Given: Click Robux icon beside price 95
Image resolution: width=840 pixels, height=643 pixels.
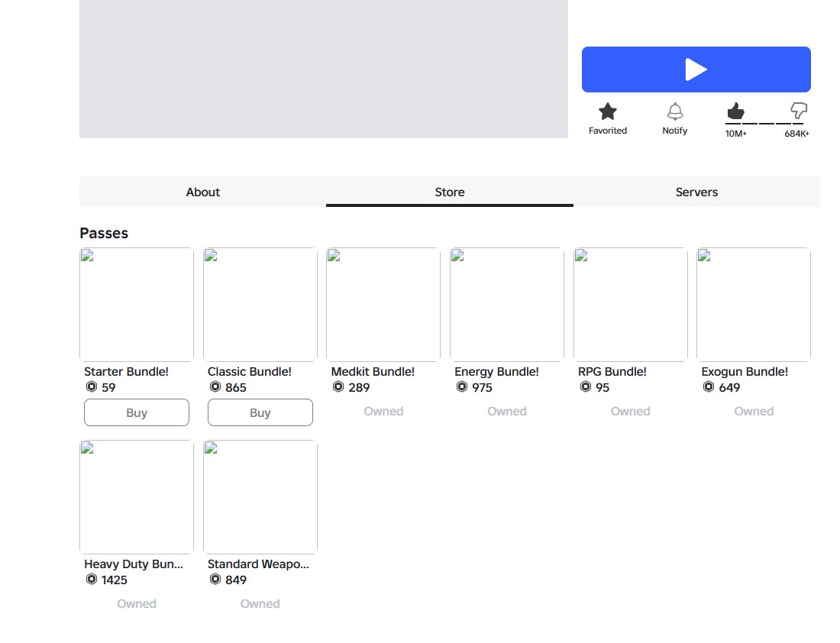Looking at the screenshot, I should pyautogui.click(x=586, y=387).
